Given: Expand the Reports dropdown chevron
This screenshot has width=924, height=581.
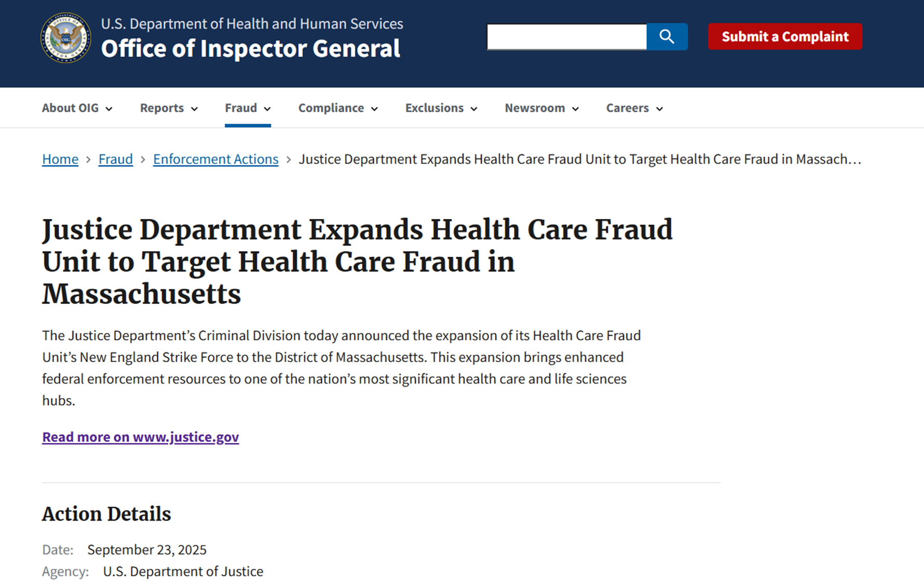Looking at the screenshot, I should [x=194, y=109].
